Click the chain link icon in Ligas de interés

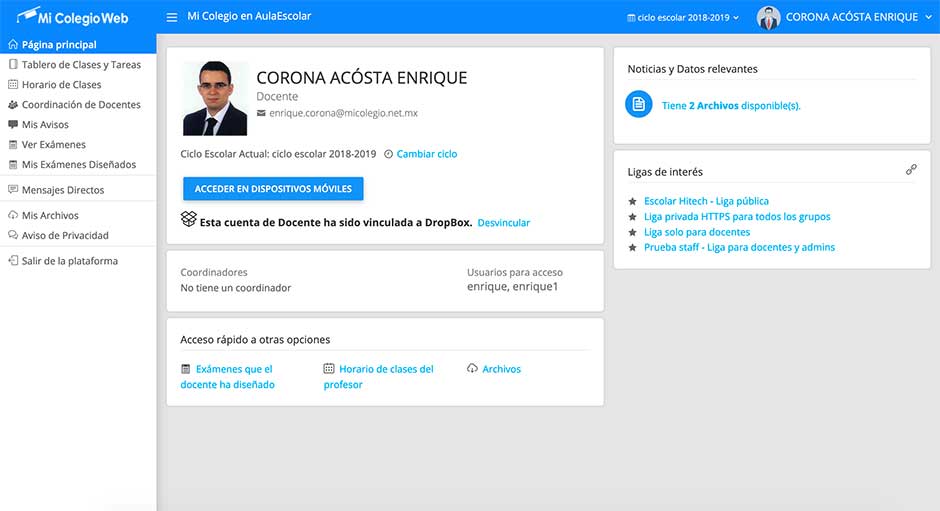(911, 170)
